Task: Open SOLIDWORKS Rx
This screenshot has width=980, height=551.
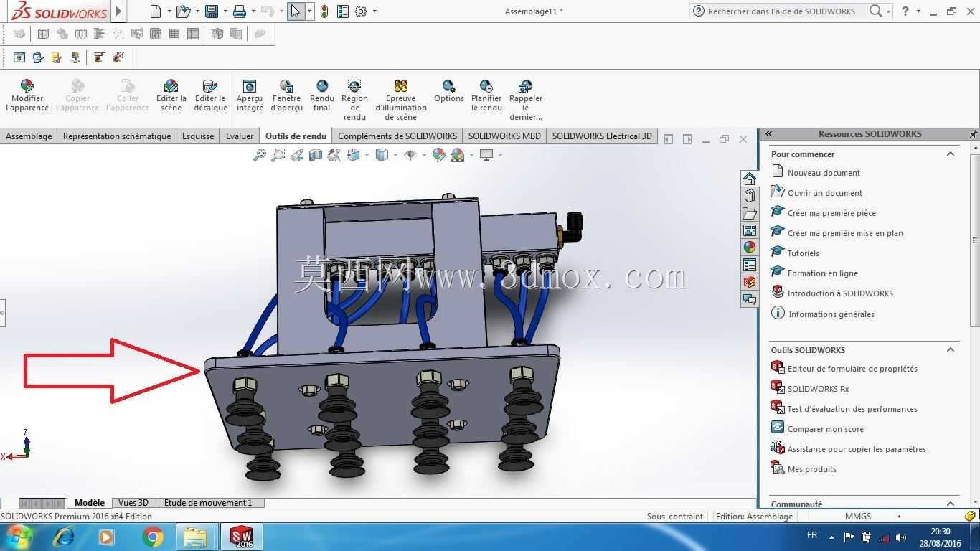Action: point(818,389)
